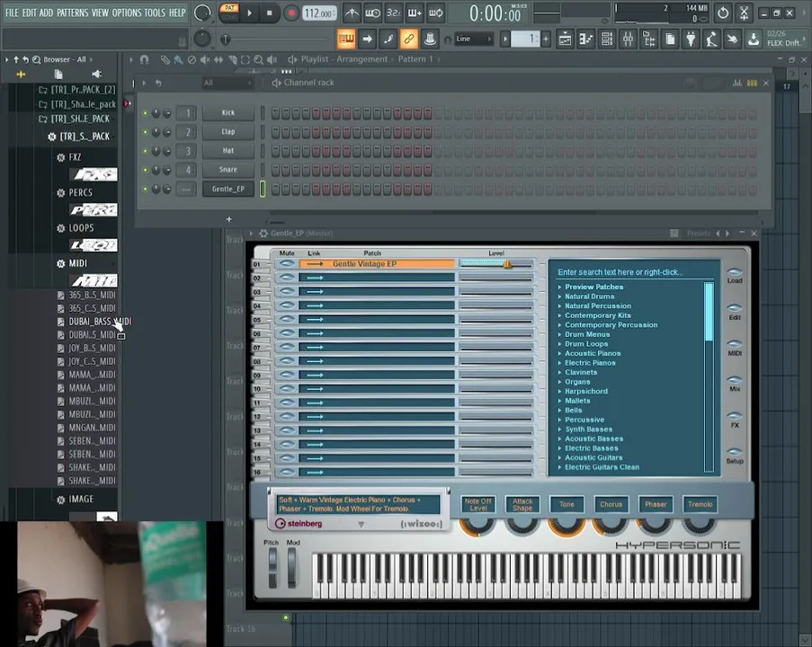Click the stamp tool icon
This screenshot has height=647, width=812.
click(429, 39)
